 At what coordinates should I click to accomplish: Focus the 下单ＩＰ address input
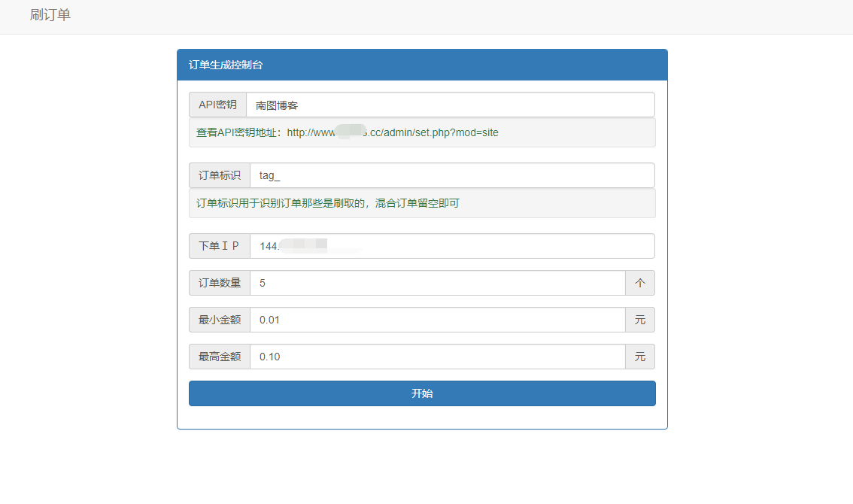pyautogui.click(x=451, y=246)
